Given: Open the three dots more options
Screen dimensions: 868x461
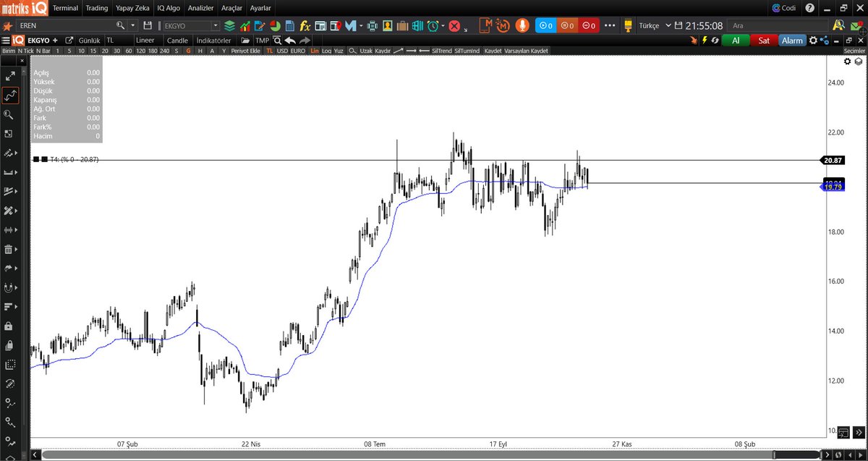Looking at the screenshot, I should [x=611, y=25].
